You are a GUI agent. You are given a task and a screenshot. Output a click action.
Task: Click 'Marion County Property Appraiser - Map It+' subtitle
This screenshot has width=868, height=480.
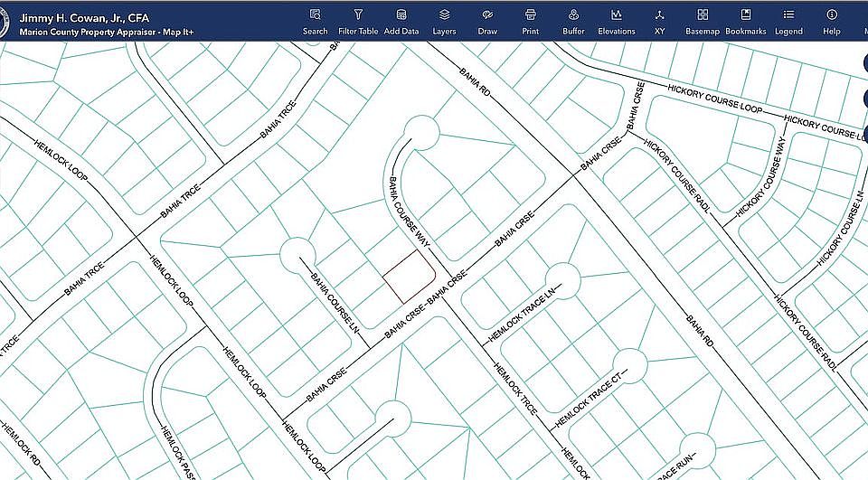tap(107, 33)
